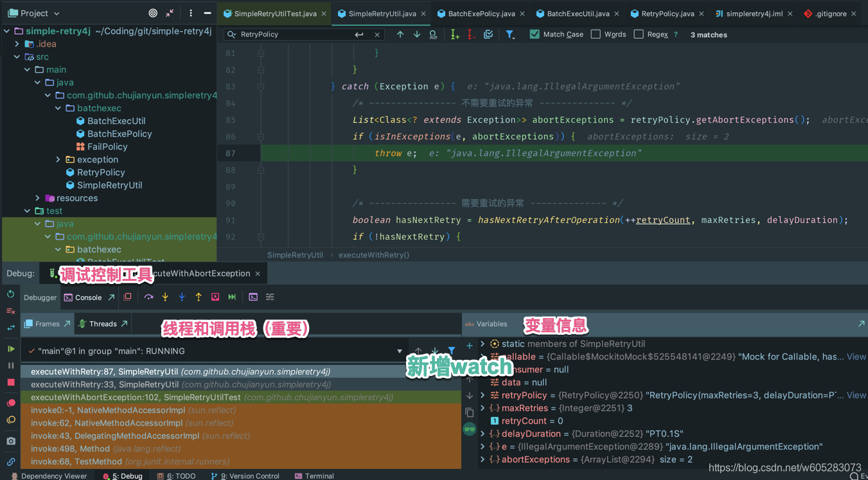This screenshot has height=480, width=868.
Task: Expand the abortExceptions variable
Action: click(x=483, y=459)
